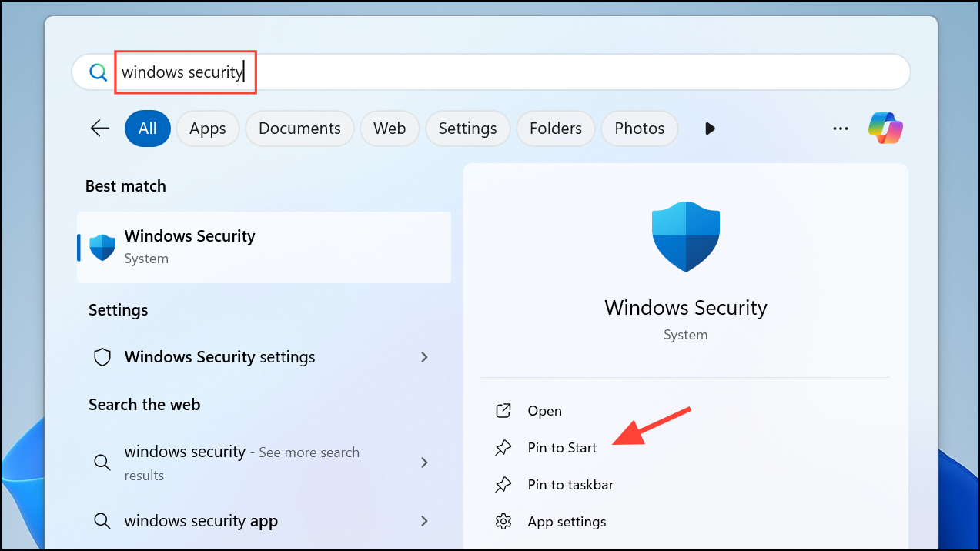Viewport: 980px width, 551px height.
Task: Click the Open external-link icon
Action: coord(503,411)
